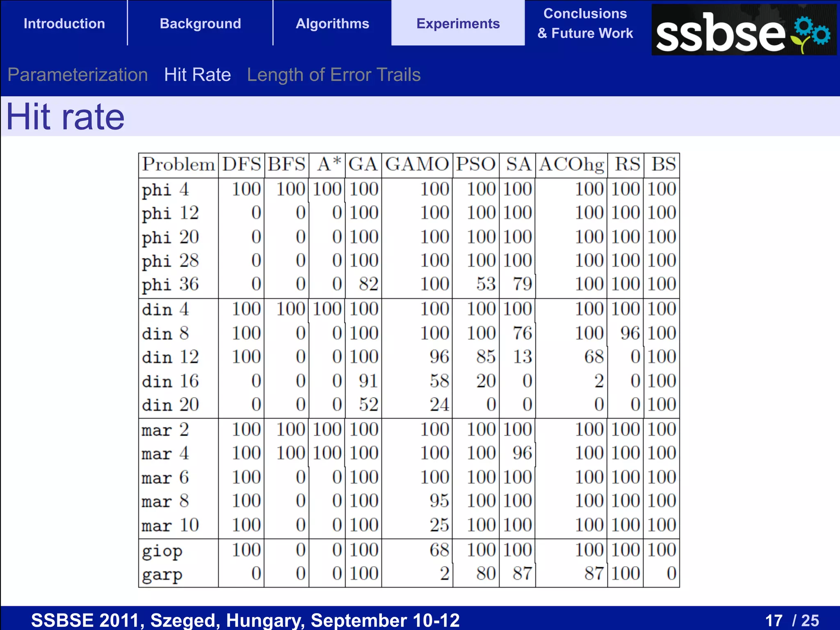Click the ACOhg column header
This screenshot has width=840, height=630.
click(571, 165)
